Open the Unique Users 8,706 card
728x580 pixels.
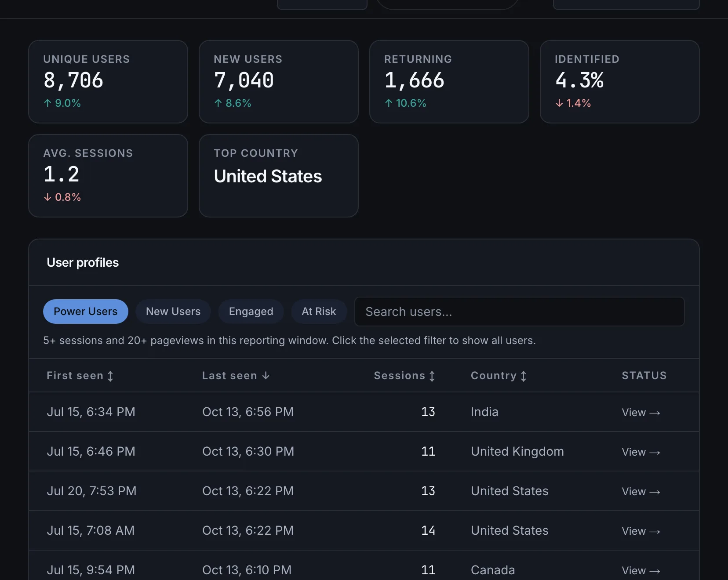(108, 82)
